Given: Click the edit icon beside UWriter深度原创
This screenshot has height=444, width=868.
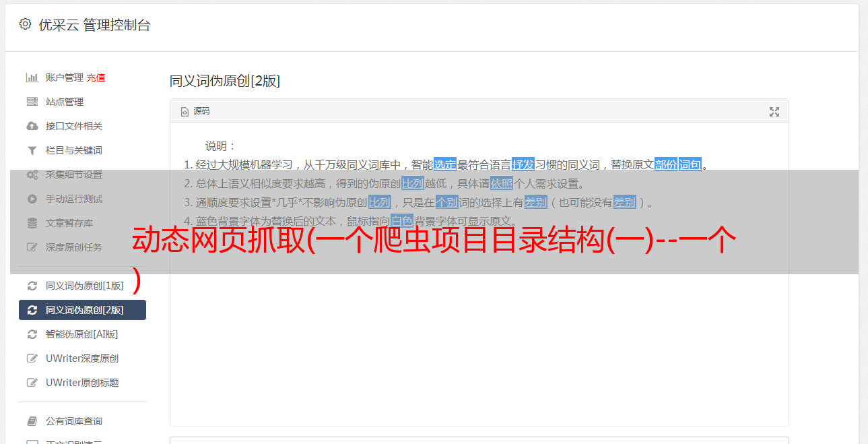Looking at the screenshot, I should pyautogui.click(x=32, y=358).
